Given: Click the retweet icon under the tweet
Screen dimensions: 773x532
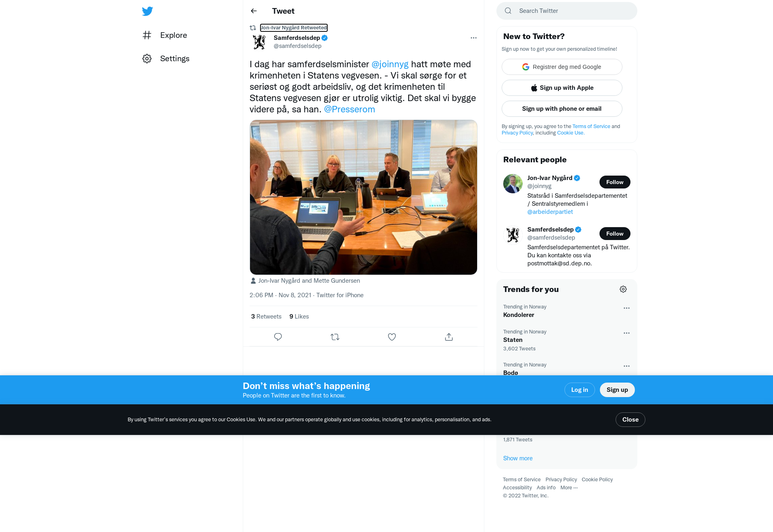Looking at the screenshot, I should (335, 337).
